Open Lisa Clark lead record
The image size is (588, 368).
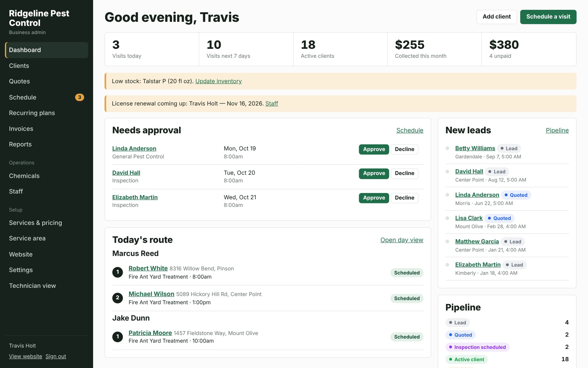point(469,218)
